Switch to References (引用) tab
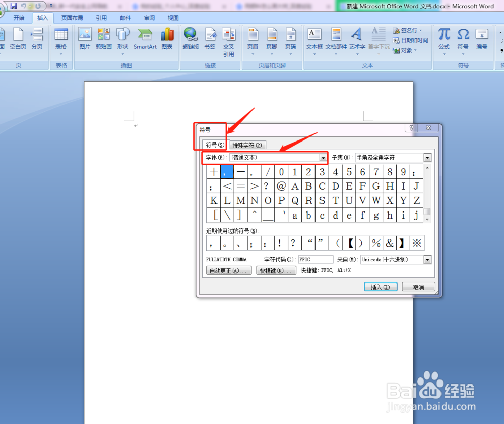This screenshot has height=424, width=504. coord(101,18)
